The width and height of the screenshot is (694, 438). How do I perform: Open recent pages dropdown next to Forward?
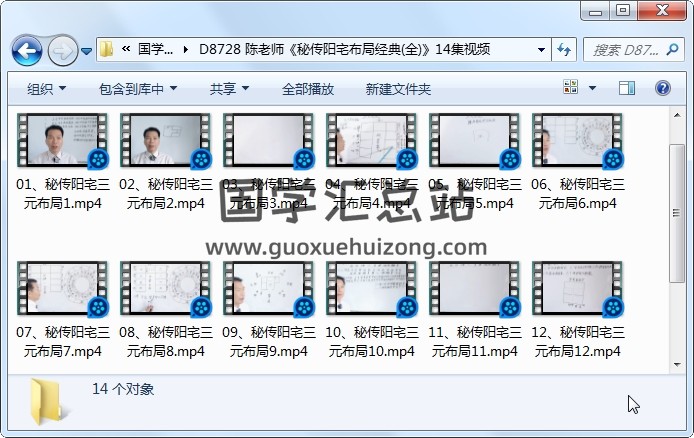tap(87, 49)
